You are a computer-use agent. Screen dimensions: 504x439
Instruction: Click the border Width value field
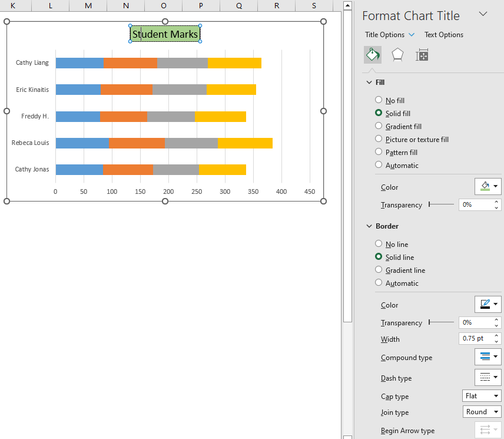pyautogui.click(x=476, y=338)
